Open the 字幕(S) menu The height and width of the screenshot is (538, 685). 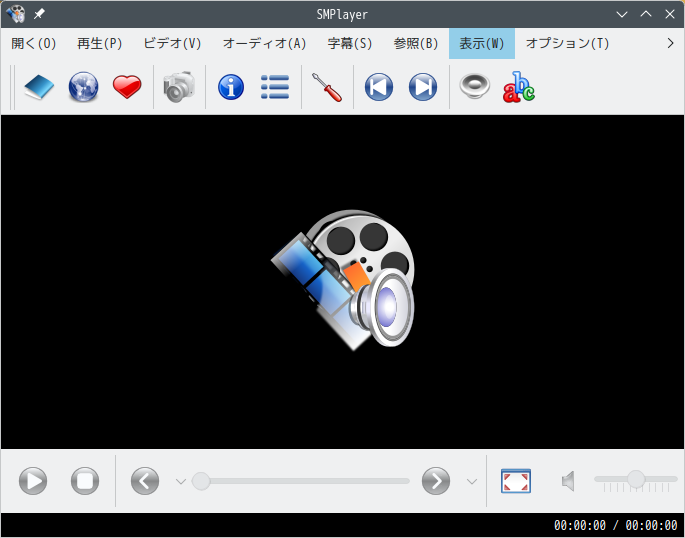click(350, 43)
